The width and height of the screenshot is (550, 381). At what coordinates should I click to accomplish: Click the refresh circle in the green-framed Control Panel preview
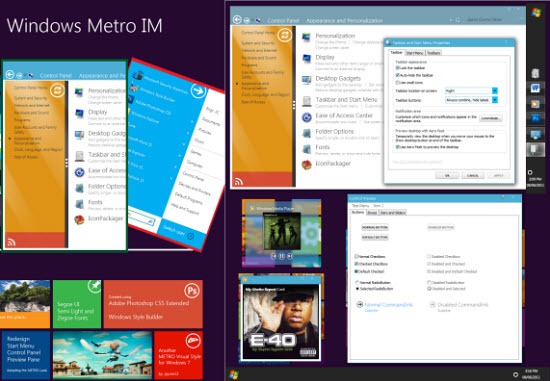click(57, 90)
